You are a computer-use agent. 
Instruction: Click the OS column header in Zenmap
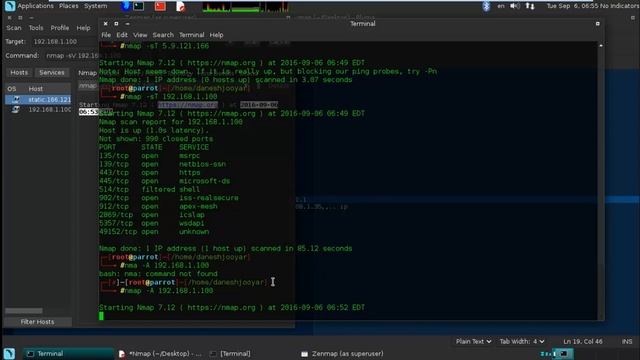coord(12,89)
